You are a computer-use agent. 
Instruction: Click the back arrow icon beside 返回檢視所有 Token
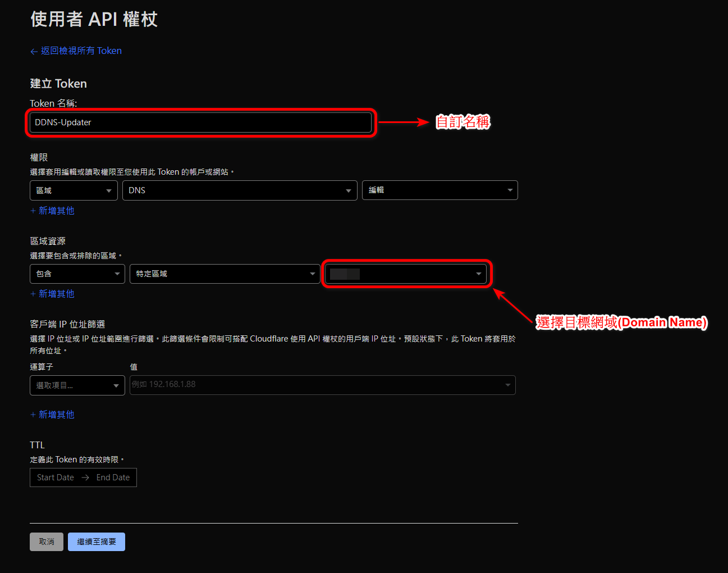coord(34,51)
